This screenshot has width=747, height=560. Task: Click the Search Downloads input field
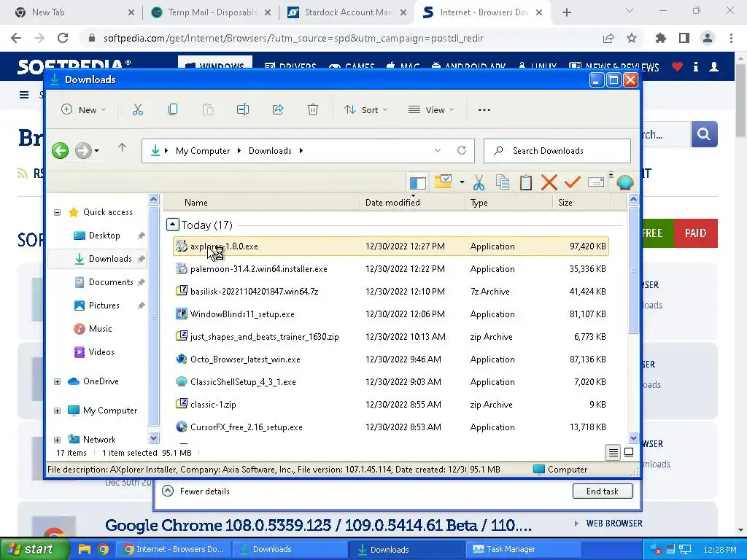point(557,151)
